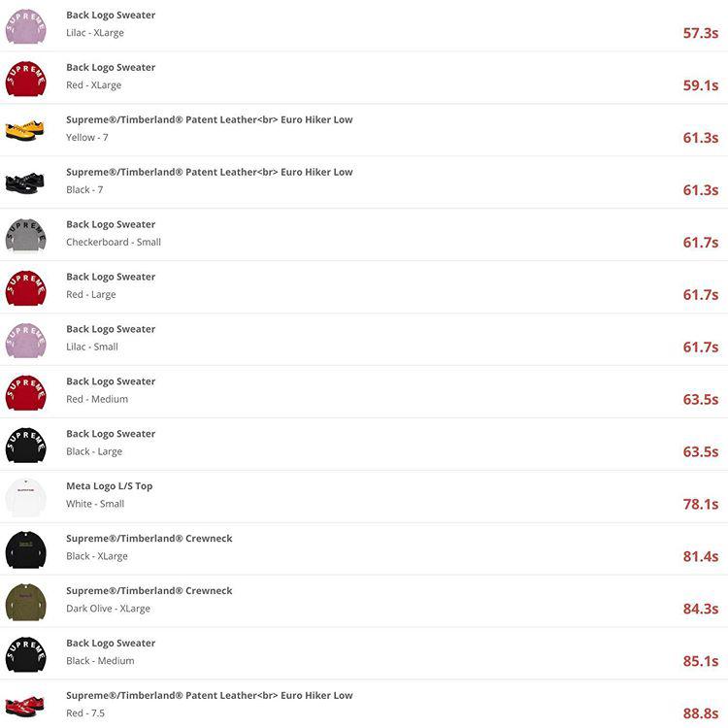The width and height of the screenshot is (728, 728).
Task: Select the yellow Euro Hiker Low shoe image
Action: pos(25,131)
